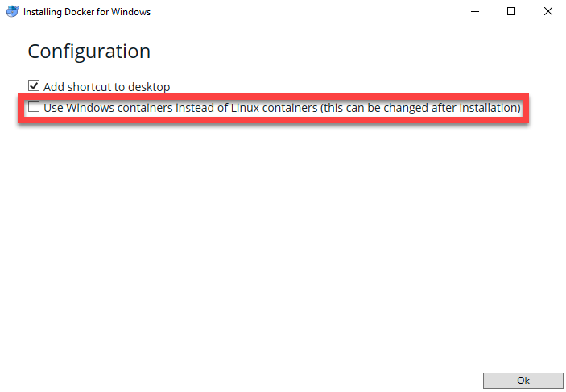Click the 'Add shortcut to desktop' label text
Screen dimensions: 566x392
[107, 87]
